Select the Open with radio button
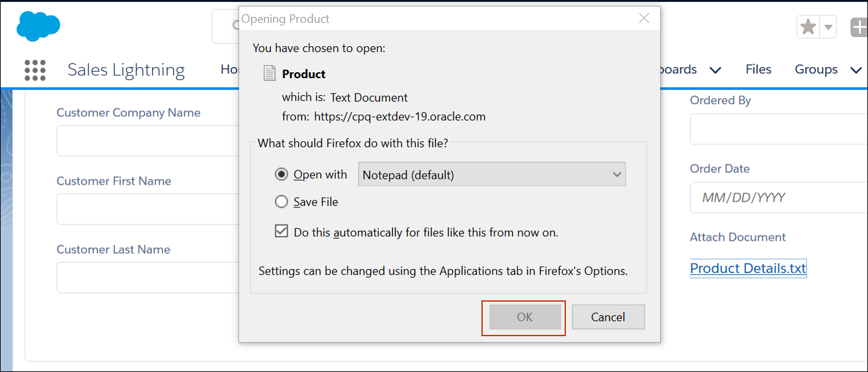Image resolution: width=868 pixels, height=372 pixels. [281, 174]
